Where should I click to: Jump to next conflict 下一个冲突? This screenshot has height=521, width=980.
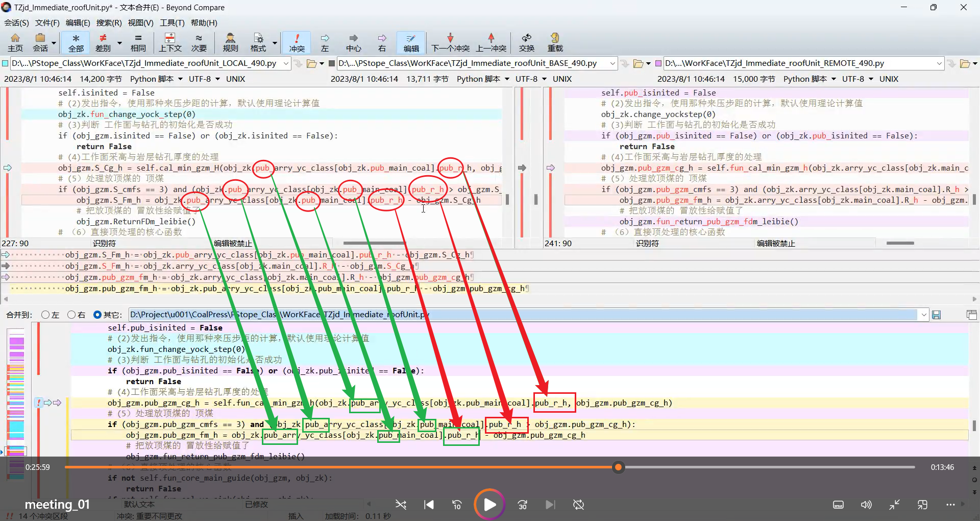coord(450,42)
